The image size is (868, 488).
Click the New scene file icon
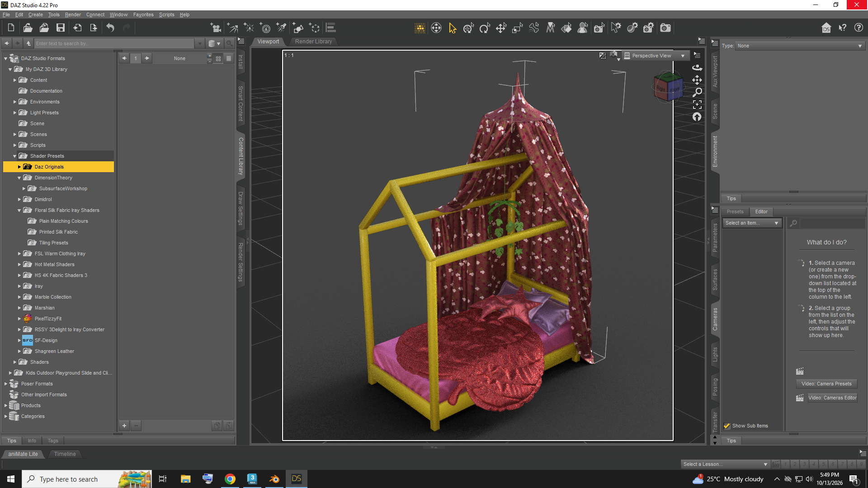pos(11,28)
